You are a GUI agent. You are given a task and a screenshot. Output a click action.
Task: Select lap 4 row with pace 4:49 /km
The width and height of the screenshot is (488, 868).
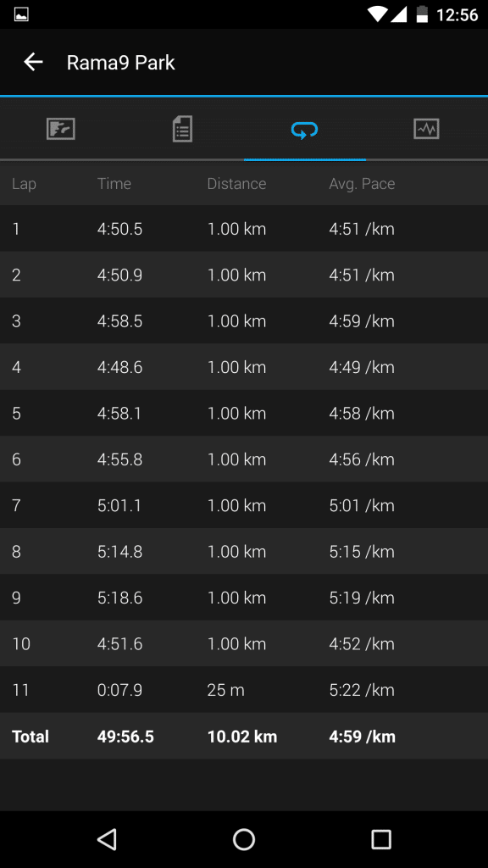[244, 367]
